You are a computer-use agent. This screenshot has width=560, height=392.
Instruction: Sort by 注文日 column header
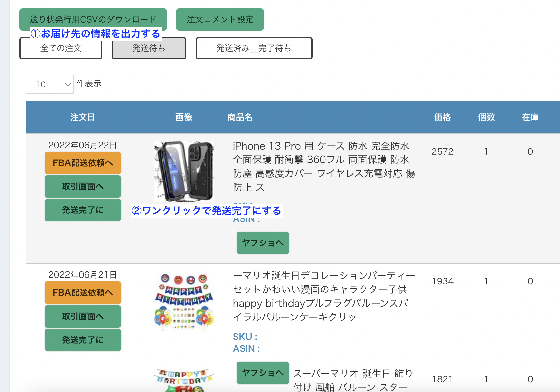83,117
